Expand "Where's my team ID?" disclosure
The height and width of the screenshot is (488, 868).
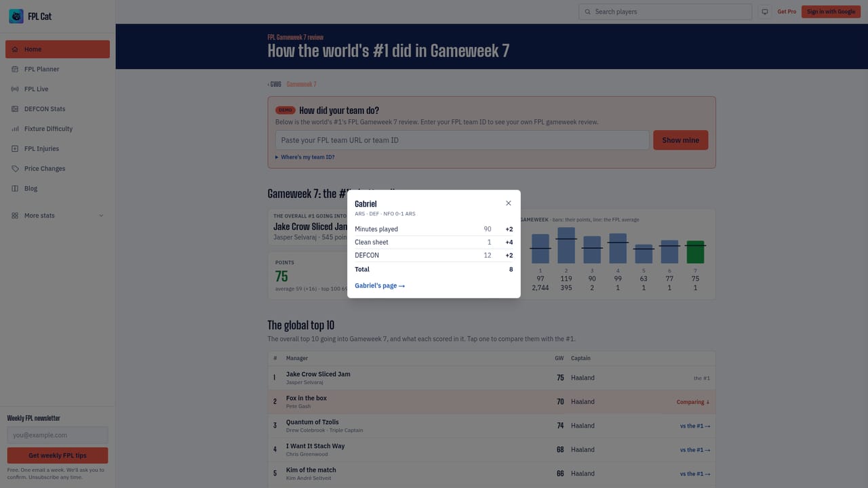click(305, 157)
